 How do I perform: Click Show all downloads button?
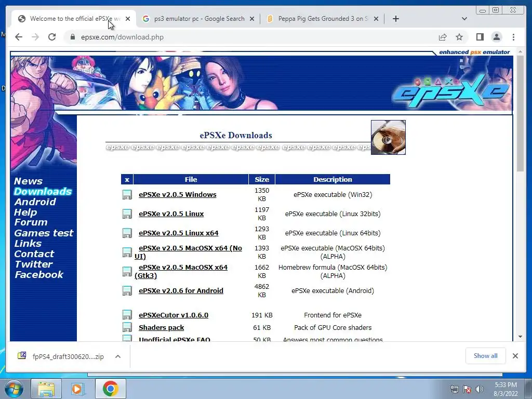pos(486,356)
